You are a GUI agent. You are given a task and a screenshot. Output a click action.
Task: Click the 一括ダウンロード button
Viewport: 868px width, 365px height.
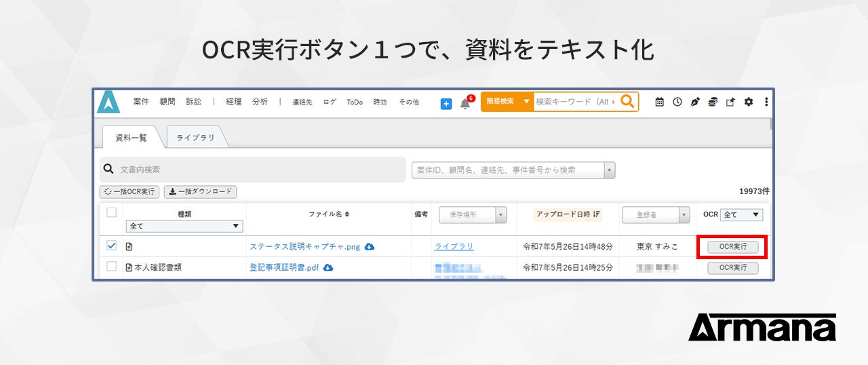click(x=201, y=192)
